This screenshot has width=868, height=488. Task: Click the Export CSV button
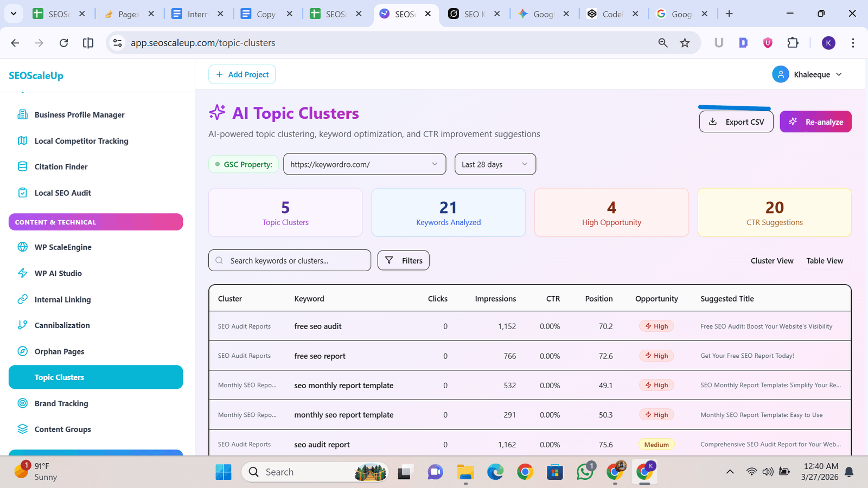coord(736,121)
